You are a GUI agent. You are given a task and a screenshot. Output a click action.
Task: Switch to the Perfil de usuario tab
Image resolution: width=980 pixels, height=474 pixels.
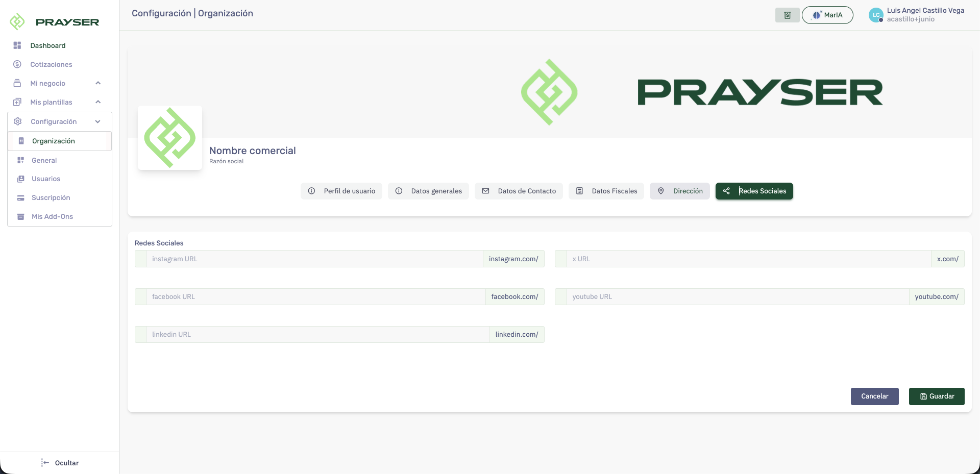point(341,191)
